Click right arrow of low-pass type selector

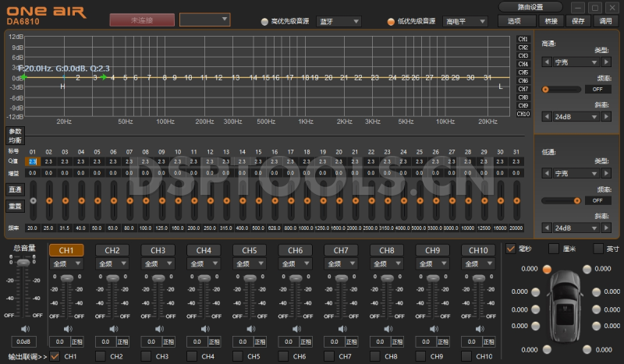point(605,173)
